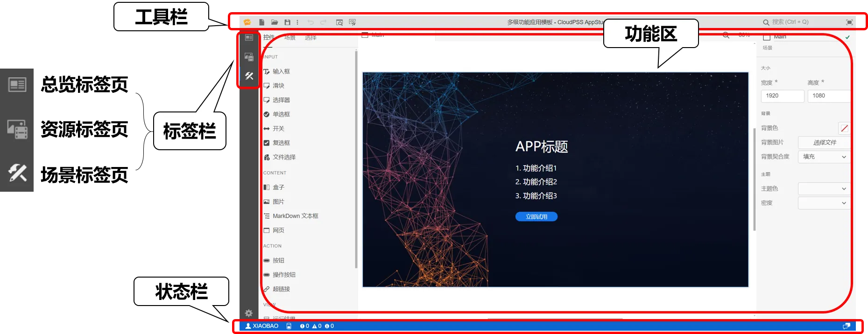The width and height of the screenshot is (868, 334).
Task: Click 选择文件 for background image
Action: pos(824,142)
